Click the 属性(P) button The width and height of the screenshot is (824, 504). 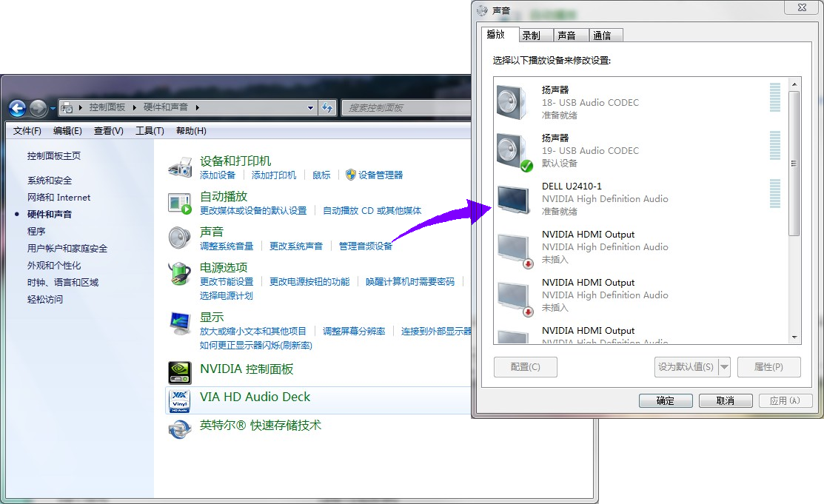click(768, 367)
